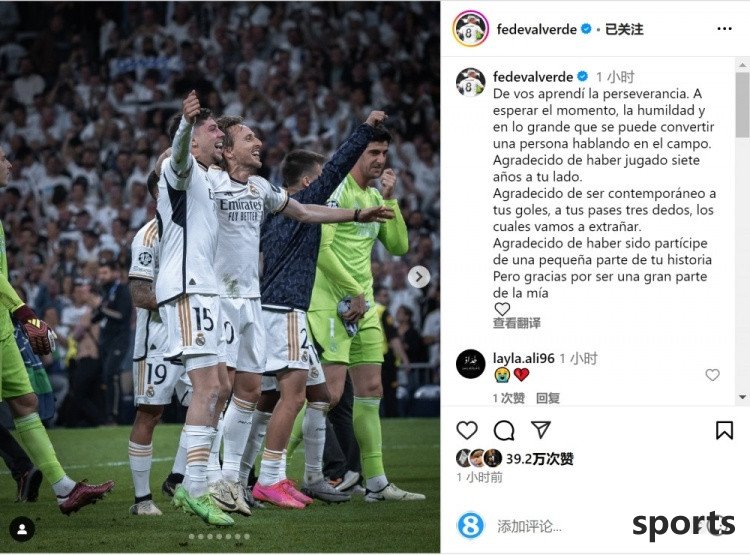Show next photo with right chevron
Screen dimensions: 750x555
tap(419, 277)
